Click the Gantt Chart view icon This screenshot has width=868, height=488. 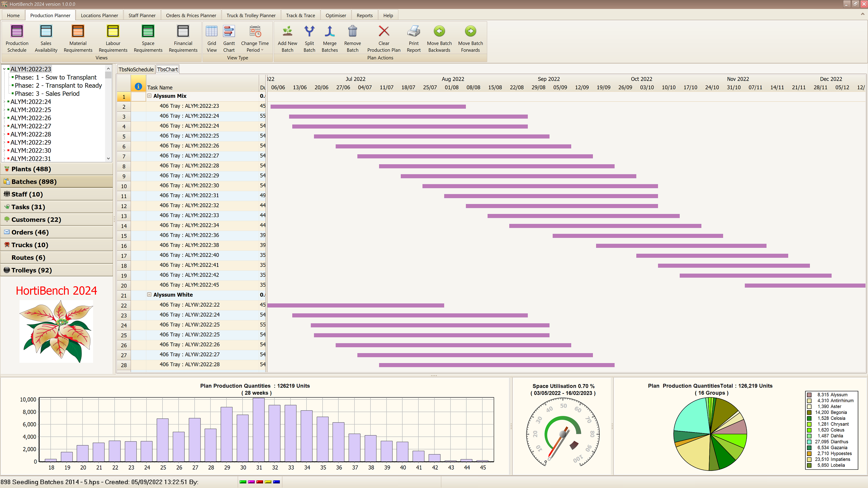(229, 32)
